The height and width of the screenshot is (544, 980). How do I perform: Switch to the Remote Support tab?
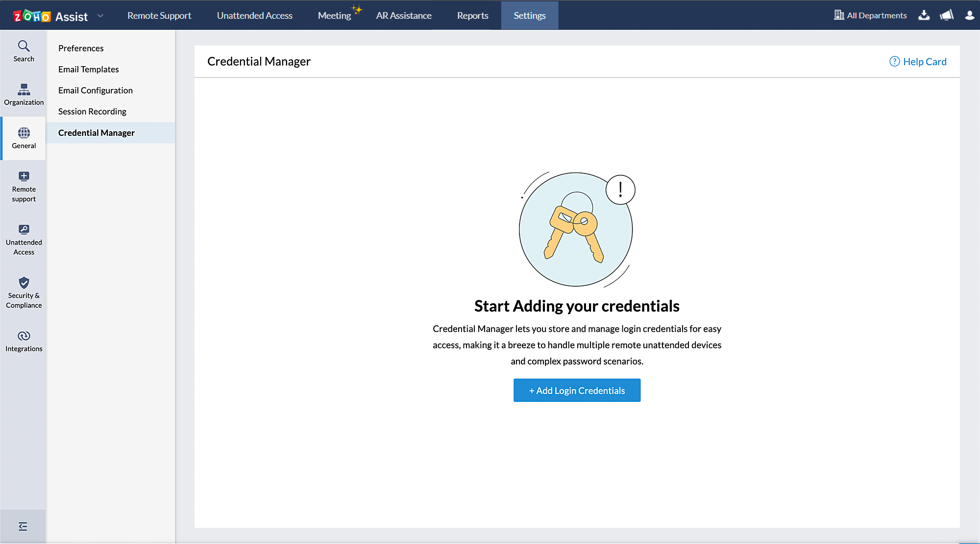(x=159, y=16)
